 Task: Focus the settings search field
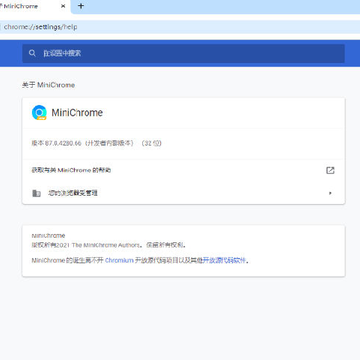pos(183,53)
